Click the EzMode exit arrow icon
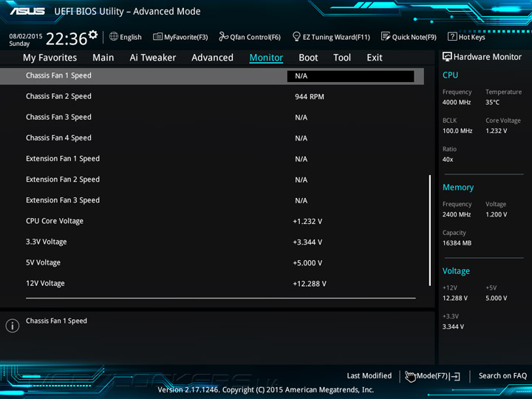This screenshot has height=399, width=532. [x=455, y=376]
